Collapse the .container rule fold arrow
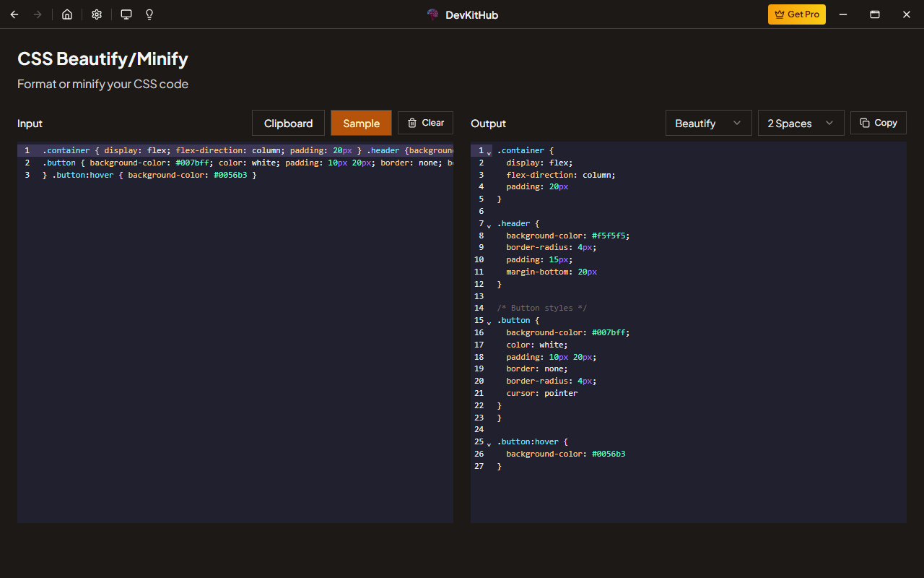 click(489, 152)
